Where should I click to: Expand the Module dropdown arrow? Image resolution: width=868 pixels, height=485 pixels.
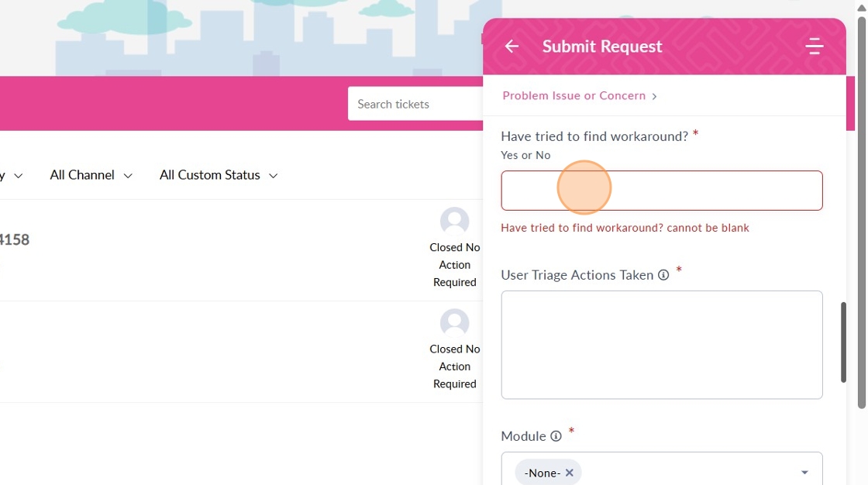point(804,473)
